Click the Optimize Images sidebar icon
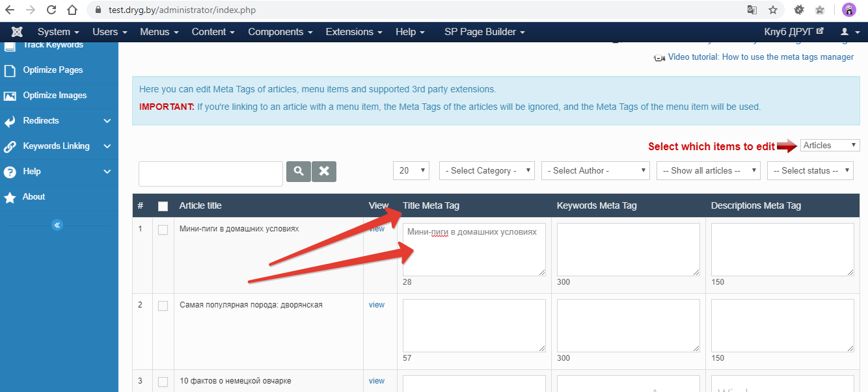868x392 pixels. tap(10, 96)
